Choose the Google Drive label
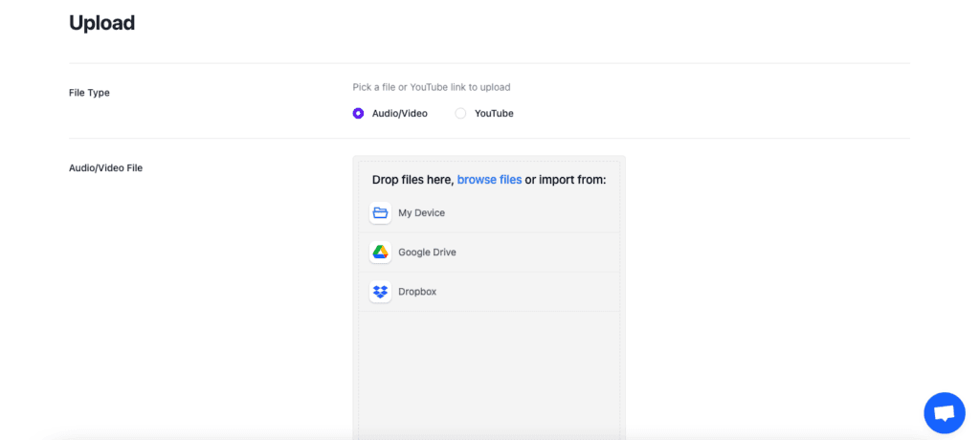This screenshot has width=980, height=440. (x=428, y=253)
